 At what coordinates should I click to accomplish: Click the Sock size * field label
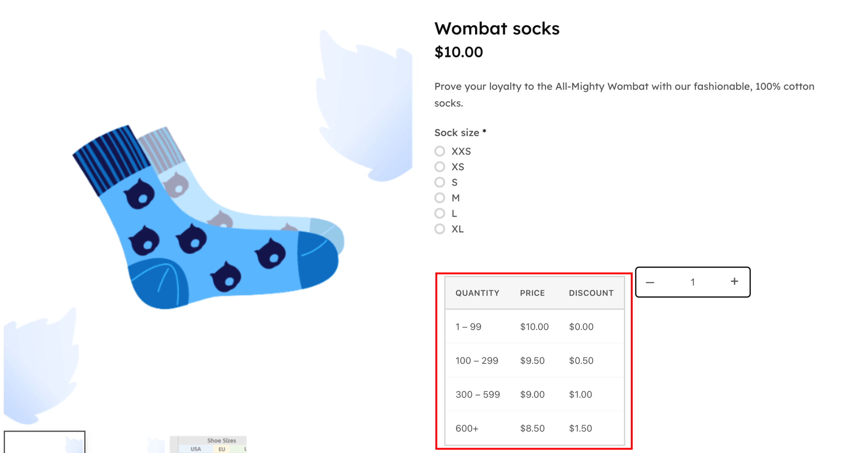[459, 132]
